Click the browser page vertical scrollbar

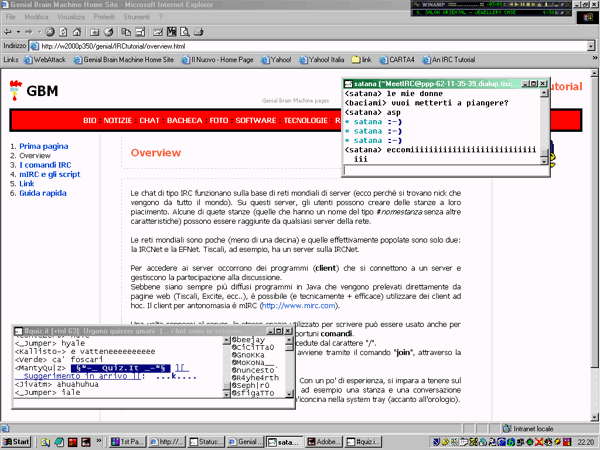(x=595, y=245)
